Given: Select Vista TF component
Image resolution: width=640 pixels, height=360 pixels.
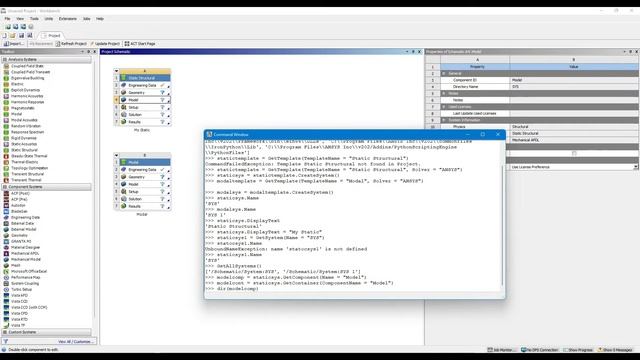Looking at the screenshot, I should [18, 325].
